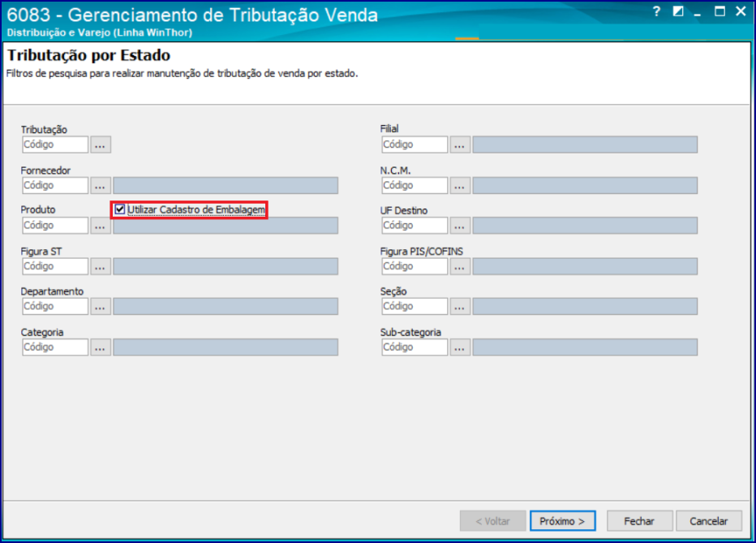Open Departamento lookup ellipsis button
The height and width of the screenshot is (543, 756).
coord(101,306)
